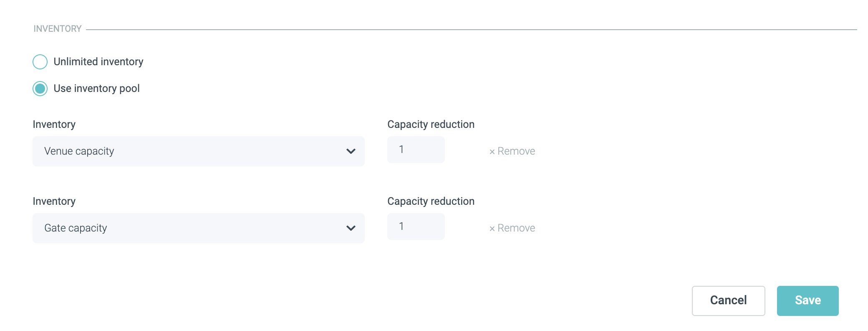Image resolution: width=868 pixels, height=331 pixels.
Task: Click the chevron arrow beside Gate capacity
Action: pyautogui.click(x=351, y=228)
